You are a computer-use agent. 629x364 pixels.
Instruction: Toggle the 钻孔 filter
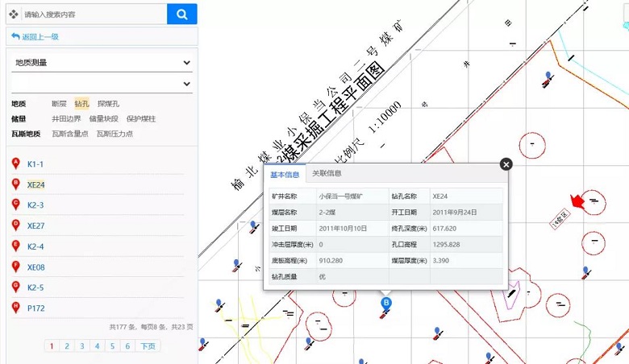(82, 104)
